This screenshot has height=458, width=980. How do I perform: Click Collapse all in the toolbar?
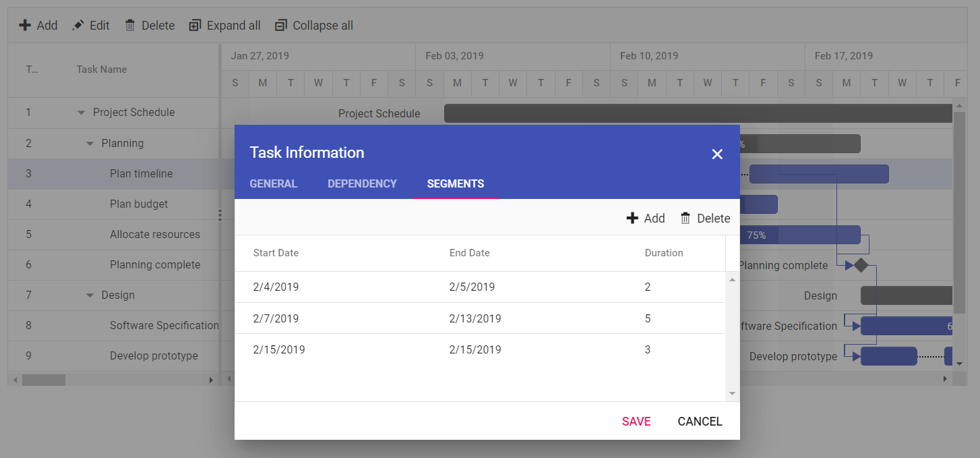pyautogui.click(x=314, y=26)
